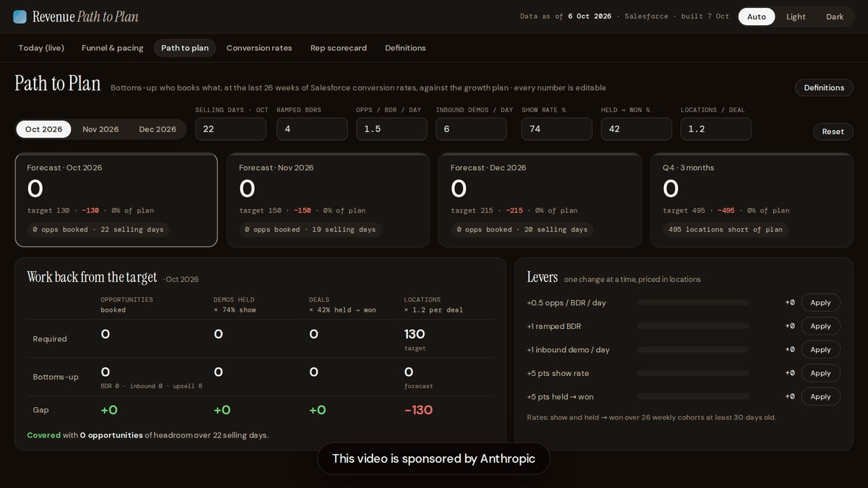This screenshot has height=488, width=868.
Task: Edit the Show Rate % field
Action: [x=557, y=129]
